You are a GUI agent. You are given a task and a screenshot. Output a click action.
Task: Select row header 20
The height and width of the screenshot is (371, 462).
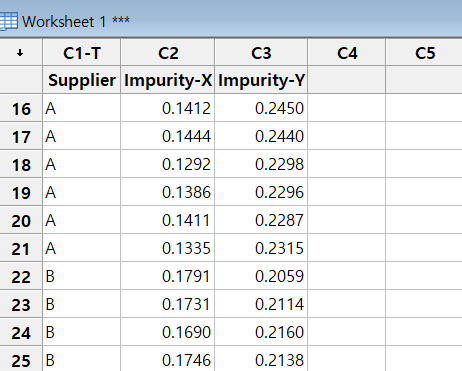coord(21,220)
